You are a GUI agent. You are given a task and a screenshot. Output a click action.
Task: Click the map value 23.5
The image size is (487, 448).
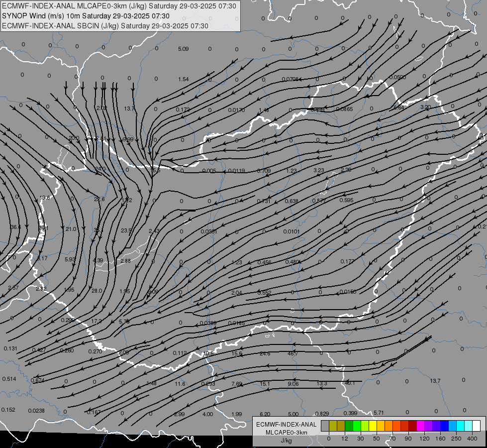126,230
